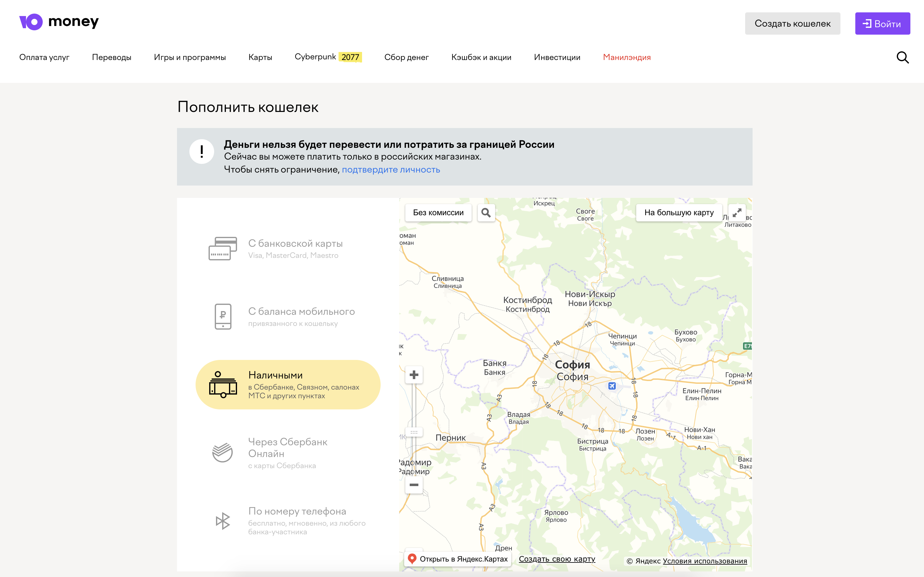The image size is (924, 577).
Task: Select С банковской карты option
Action: 288,248
